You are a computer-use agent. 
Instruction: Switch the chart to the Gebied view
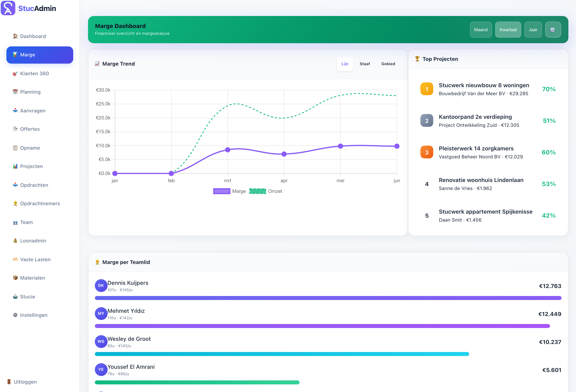[x=388, y=64]
